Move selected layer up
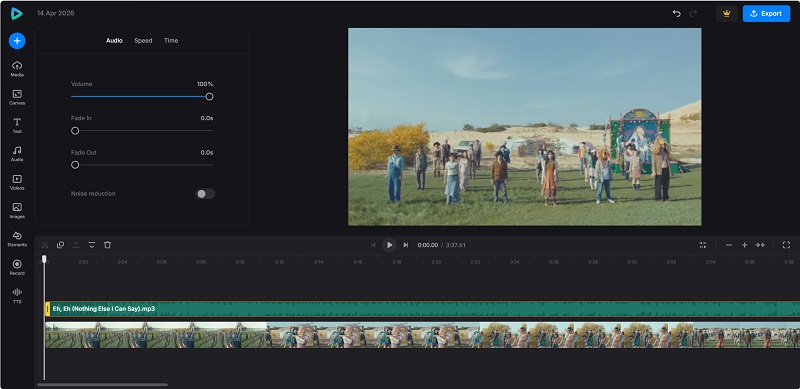 [x=76, y=245]
